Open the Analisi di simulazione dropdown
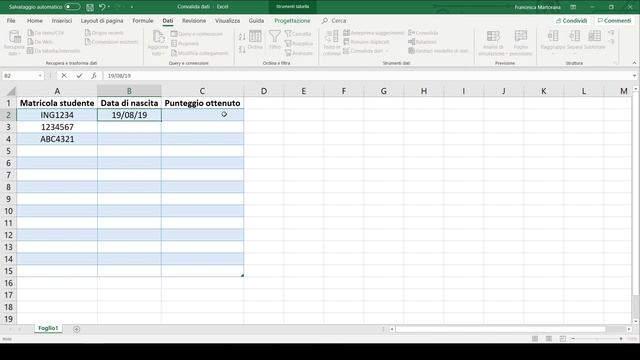The image size is (640, 360). 493,42
